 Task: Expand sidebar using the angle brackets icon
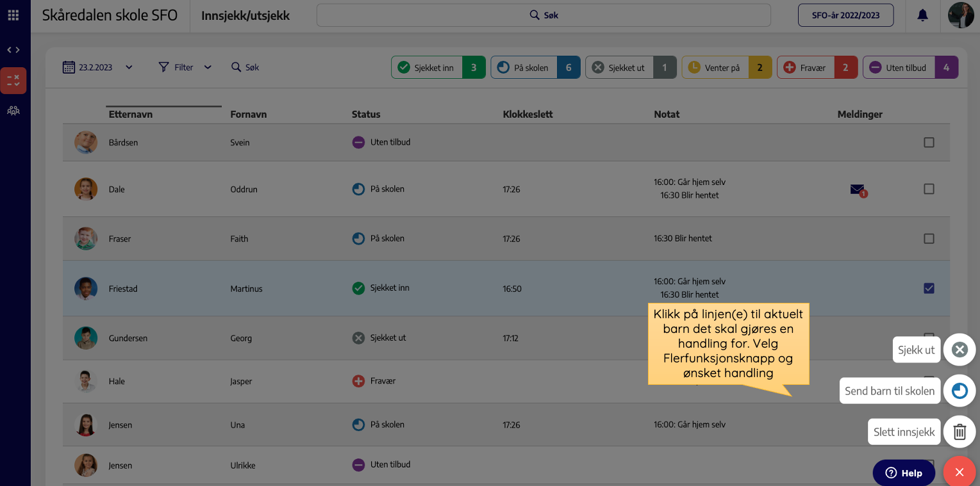coord(13,50)
